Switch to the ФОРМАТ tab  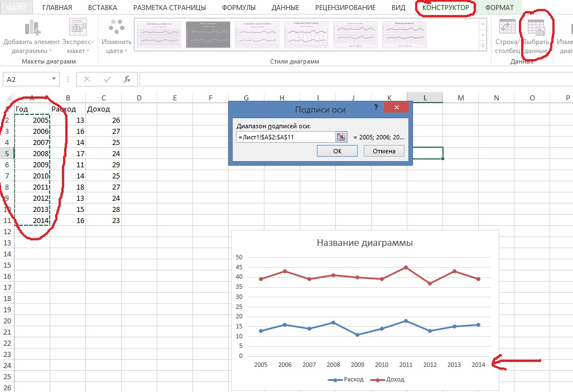coord(499,7)
